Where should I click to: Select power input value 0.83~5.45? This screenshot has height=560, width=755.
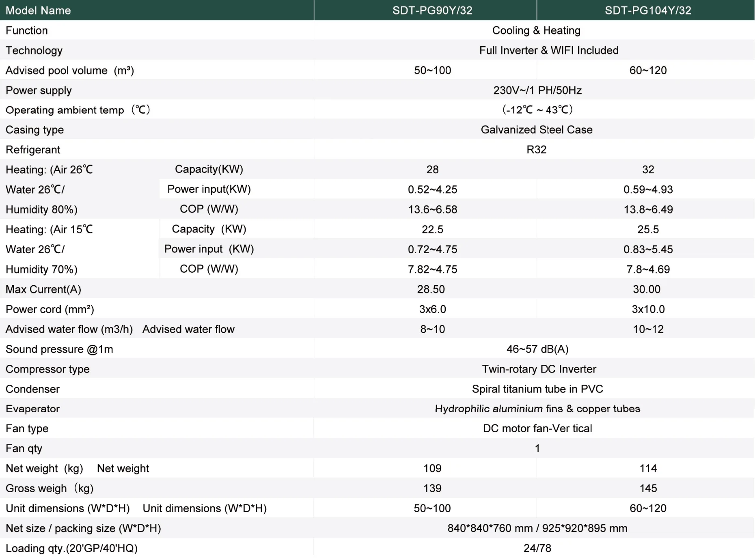648,249
